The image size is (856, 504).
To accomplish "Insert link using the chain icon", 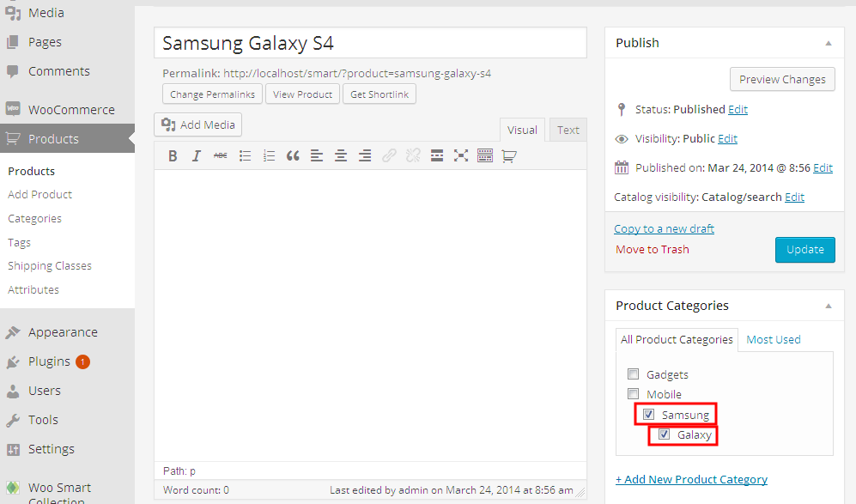I will tap(389, 156).
